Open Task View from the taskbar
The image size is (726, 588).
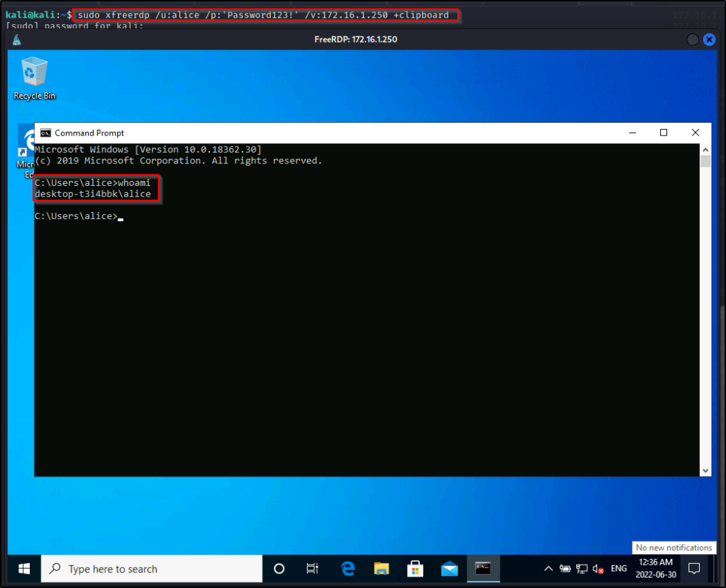coord(312,569)
